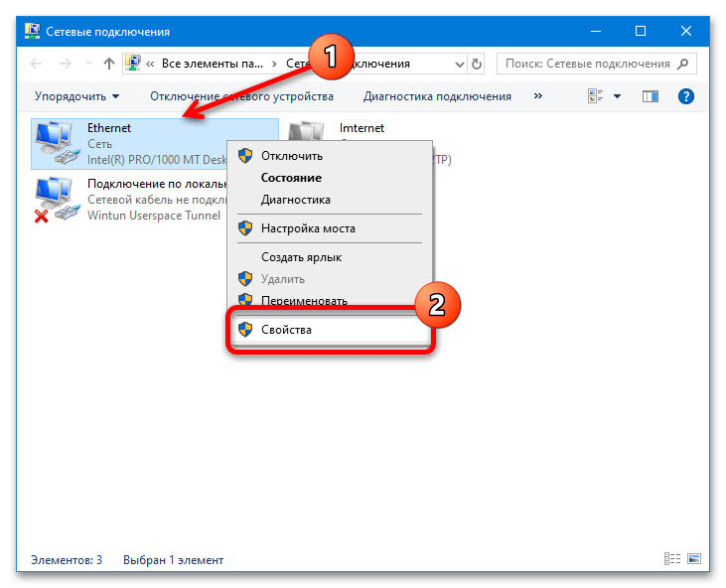Screen dimensions: 726x588
Task: Open the Упорядочить dropdown menu
Action: (76, 96)
